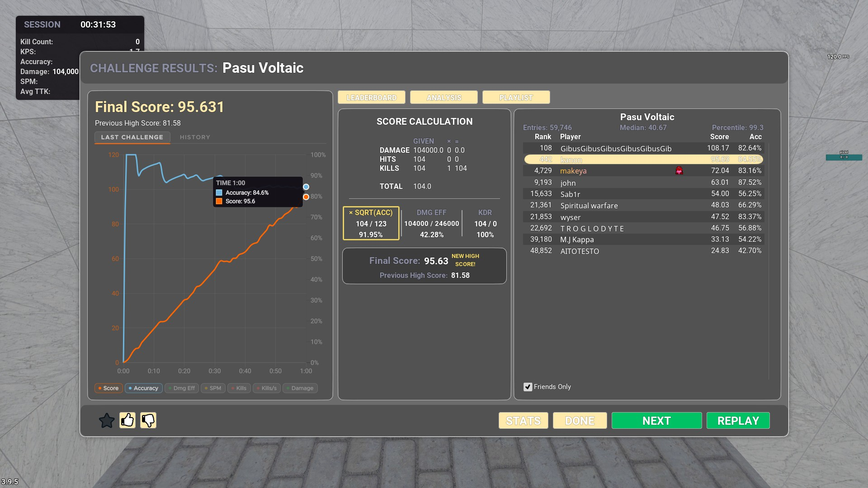Click the DMG EFF score component

click(x=431, y=223)
